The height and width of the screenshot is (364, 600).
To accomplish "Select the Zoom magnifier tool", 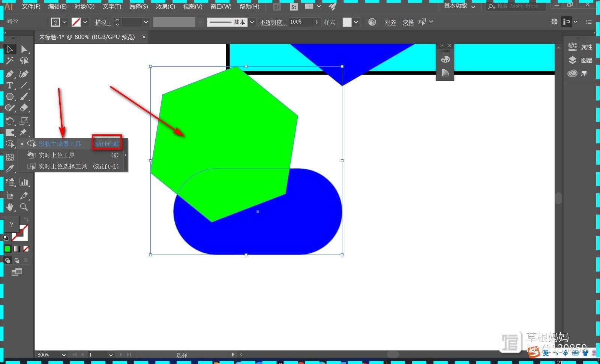I will click(24, 207).
